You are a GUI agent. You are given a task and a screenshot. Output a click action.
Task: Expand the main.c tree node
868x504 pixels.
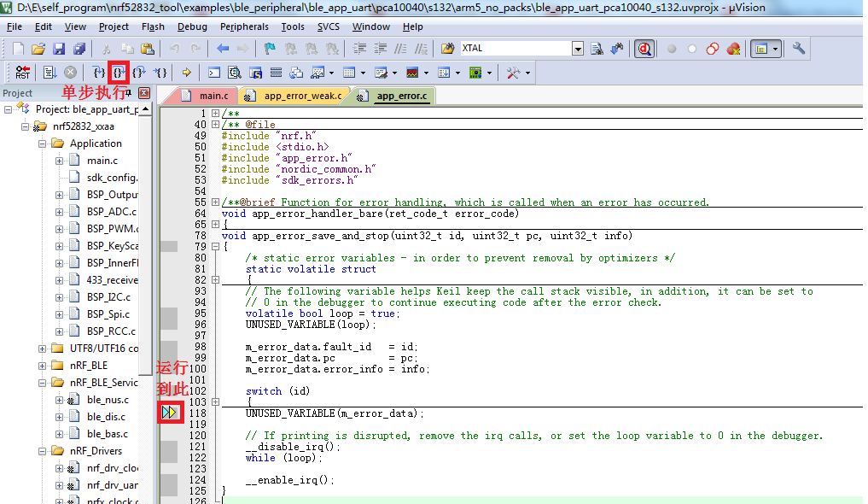pyautogui.click(x=59, y=161)
